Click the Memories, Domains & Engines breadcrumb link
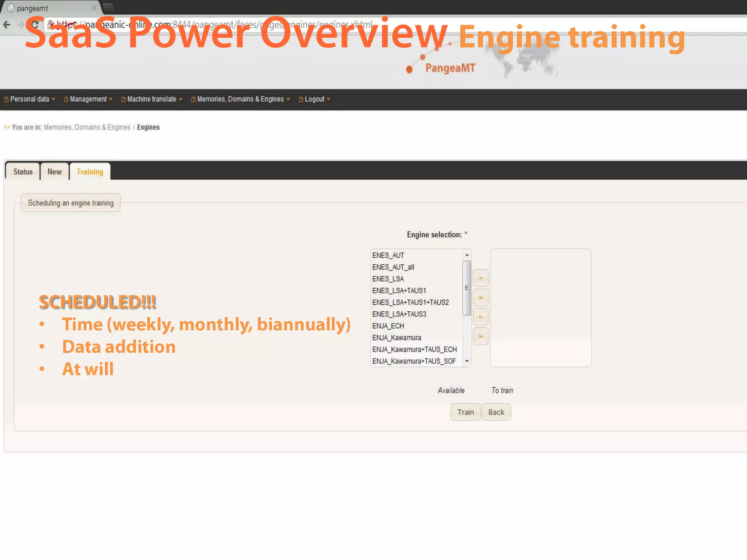Screen dimensions: 747x560 (x=87, y=127)
